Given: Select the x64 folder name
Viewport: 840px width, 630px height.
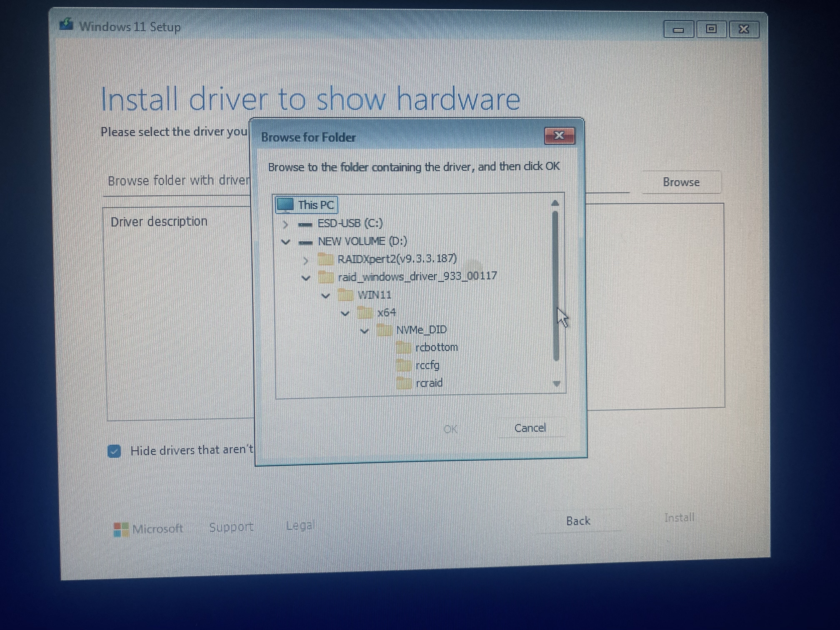Looking at the screenshot, I should pyautogui.click(x=387, y=312).
